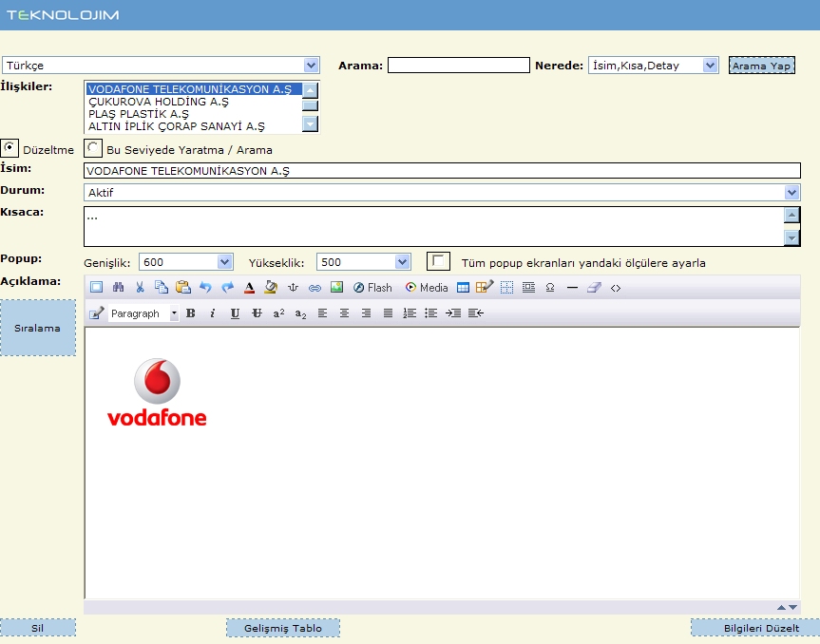Viewport: 820px width, 644px height.
Task: Click the İsim name input field
Action: [x=442, y=170]
